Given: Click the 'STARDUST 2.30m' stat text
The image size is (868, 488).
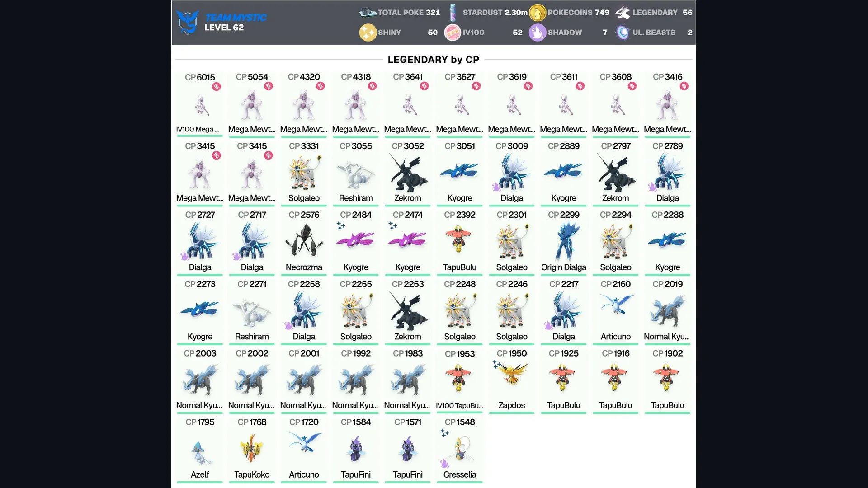Looking at the screenshot, I should (x=495, y=13).
